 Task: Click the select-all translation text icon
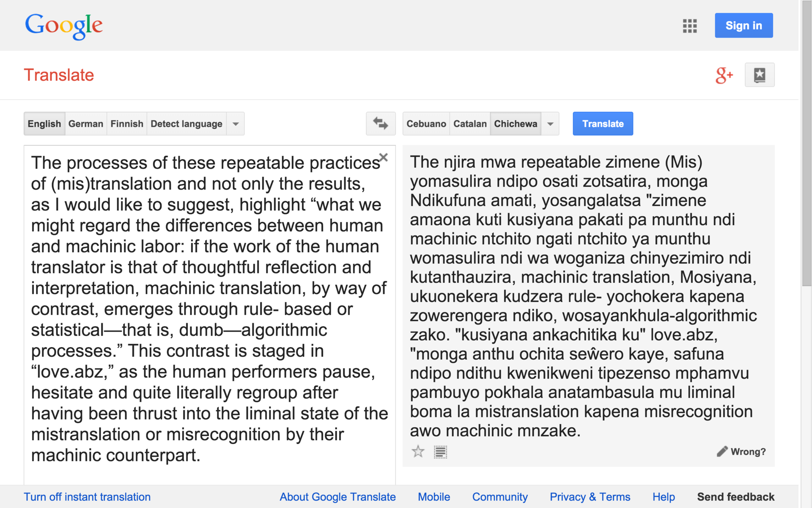pyautogui.click(x=440, y=452)
